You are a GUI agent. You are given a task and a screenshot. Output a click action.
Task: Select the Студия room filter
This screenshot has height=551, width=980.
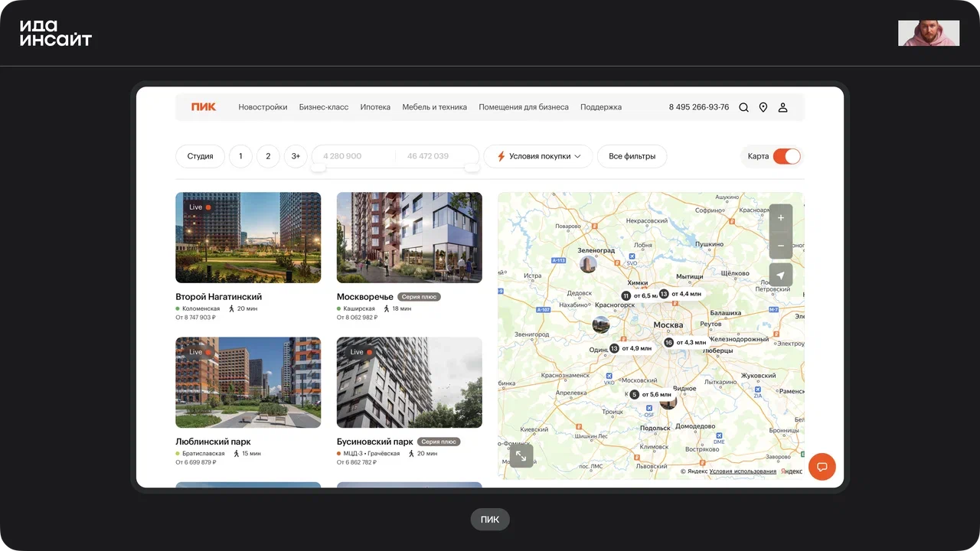click(x=200, y=156)
